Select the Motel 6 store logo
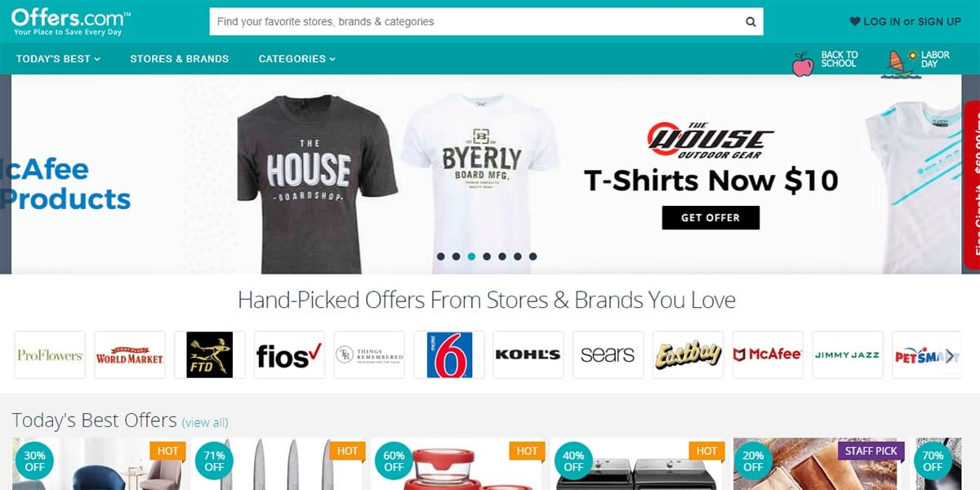Image resolution: width=980 pixels, height=490 pixels. click(449, 354)
